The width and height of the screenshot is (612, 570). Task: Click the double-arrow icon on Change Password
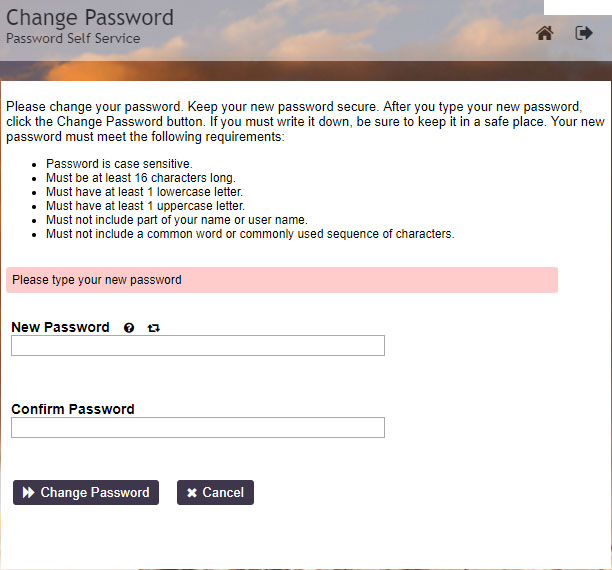28,492
